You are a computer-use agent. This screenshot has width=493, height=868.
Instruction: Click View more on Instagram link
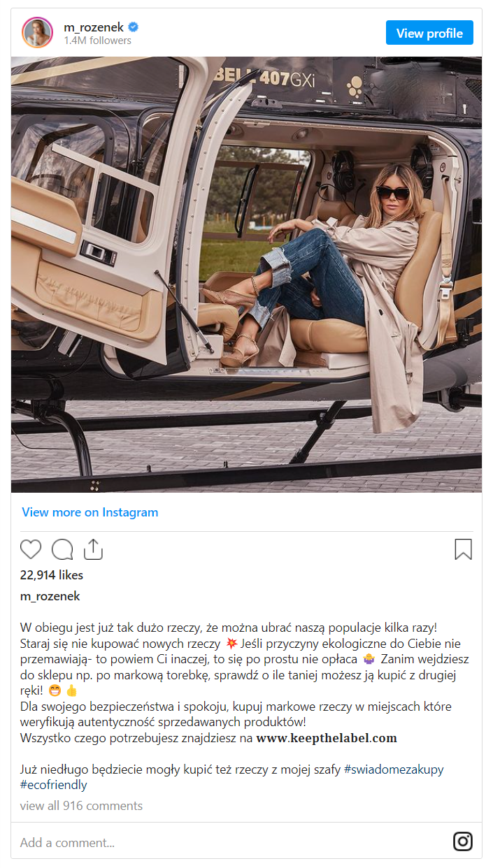[x=90, y=512]
